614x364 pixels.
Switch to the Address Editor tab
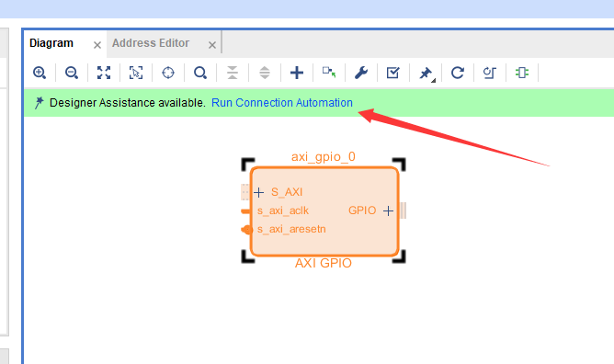151,43
